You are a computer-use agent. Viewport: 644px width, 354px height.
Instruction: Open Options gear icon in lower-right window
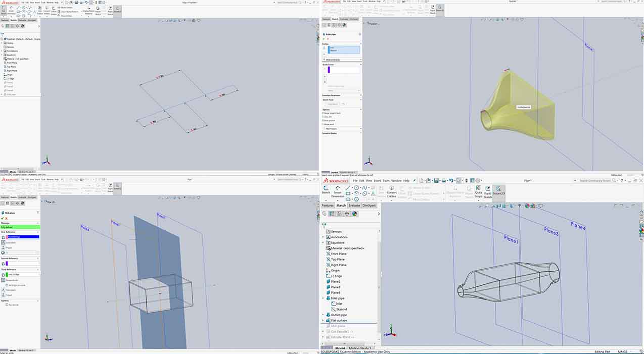pos(478,181)
